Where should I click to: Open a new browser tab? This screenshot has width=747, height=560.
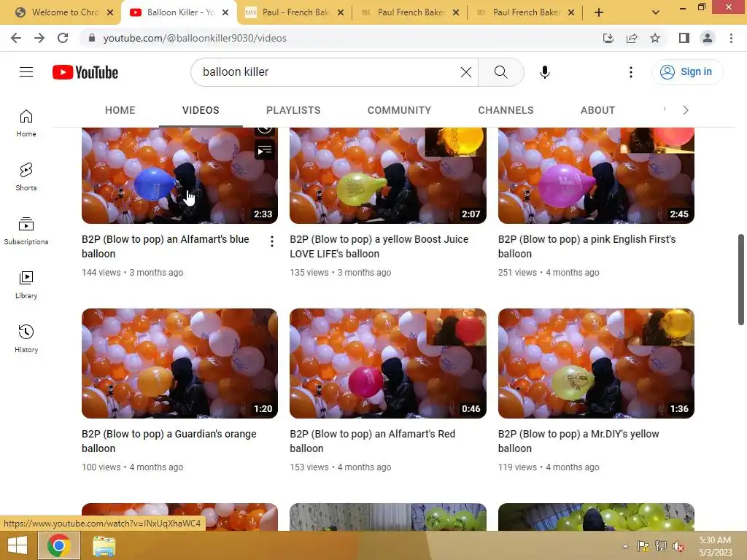point(599,12)
